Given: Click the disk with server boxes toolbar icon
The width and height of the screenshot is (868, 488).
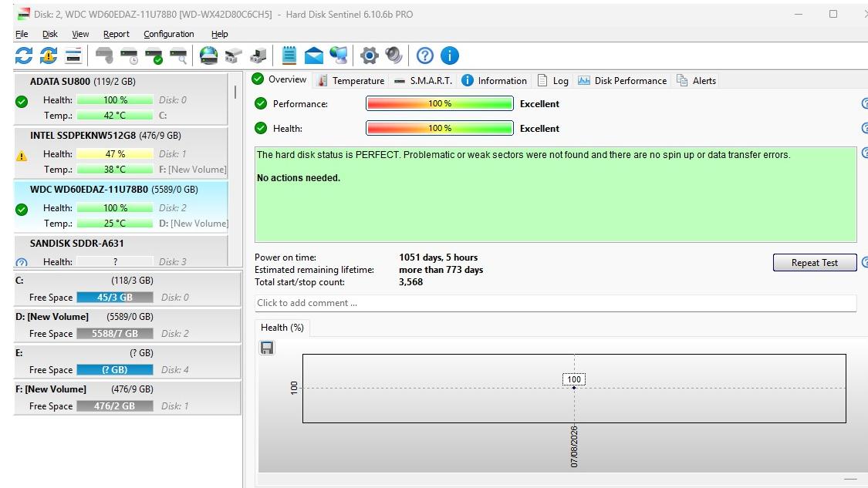Looking at the screenshot, I should click(258, 56).
